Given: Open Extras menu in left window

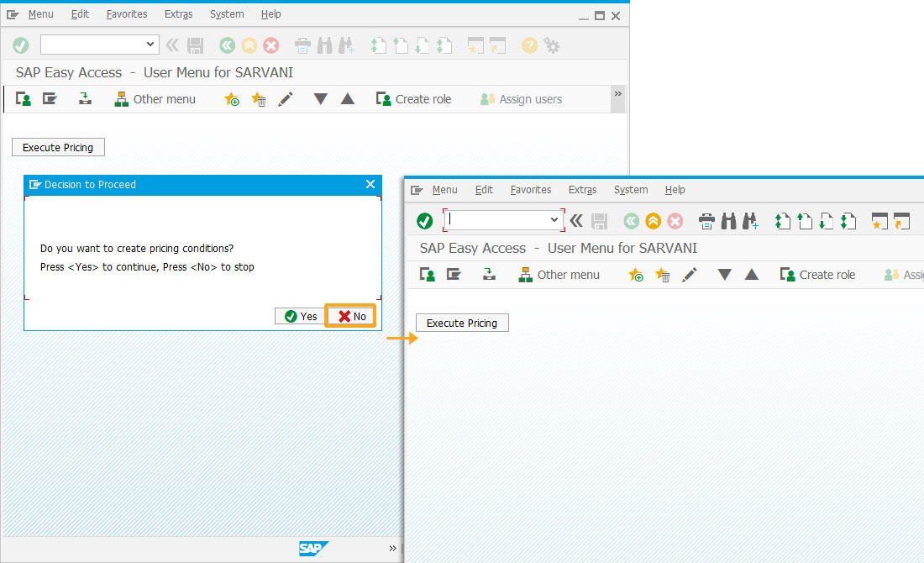Looking at the screenshot, I should 179,14.
